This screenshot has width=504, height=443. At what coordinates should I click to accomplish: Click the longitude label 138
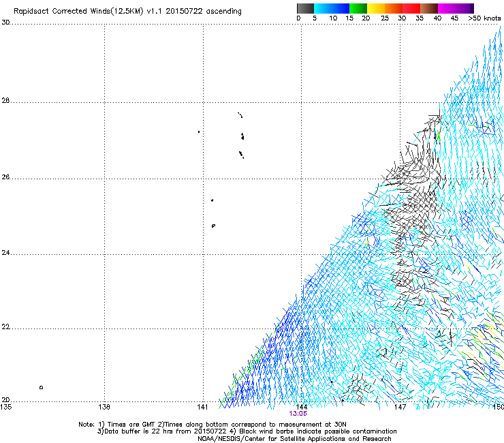tap(104, 407)
